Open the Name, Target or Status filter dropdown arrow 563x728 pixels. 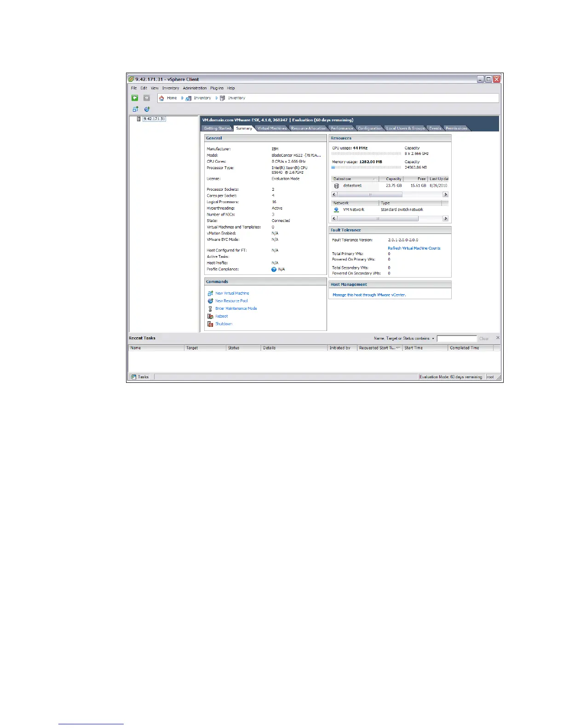433,339
